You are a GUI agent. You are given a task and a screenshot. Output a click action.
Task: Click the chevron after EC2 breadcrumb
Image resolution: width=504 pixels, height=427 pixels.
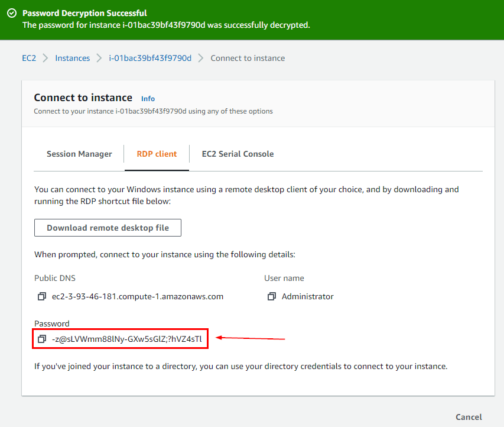44,58
